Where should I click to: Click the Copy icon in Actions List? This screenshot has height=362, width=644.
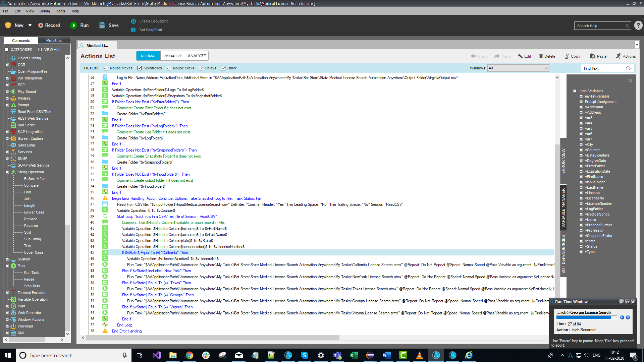(x=567, y=56)
